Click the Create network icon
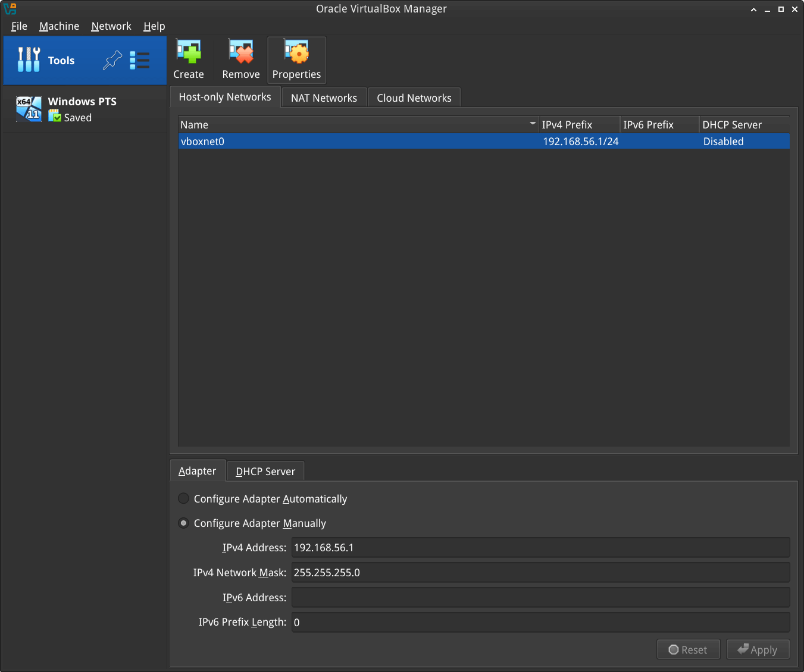 (x=189, y=53)
